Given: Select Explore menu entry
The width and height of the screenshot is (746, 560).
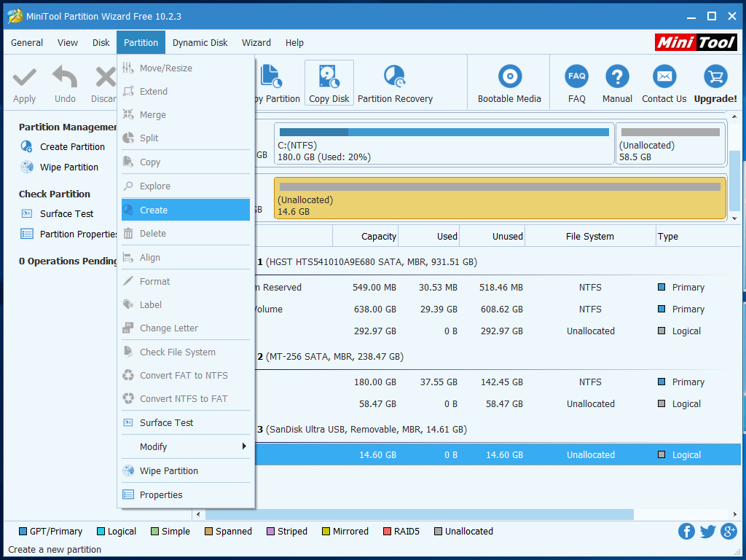Looking at the screenshot, I should point(186,186).
